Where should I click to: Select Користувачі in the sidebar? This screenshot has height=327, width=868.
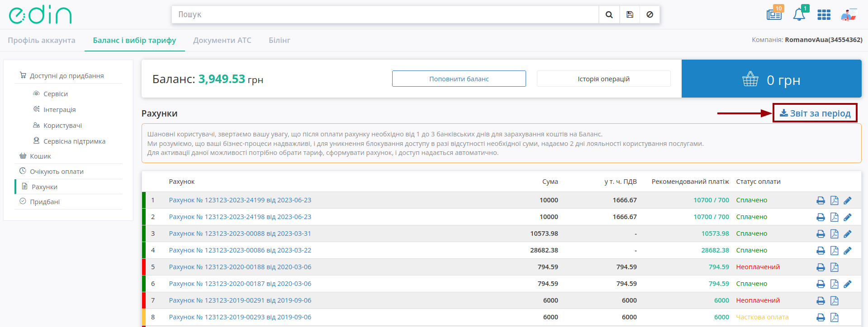[x=62, y=126]
